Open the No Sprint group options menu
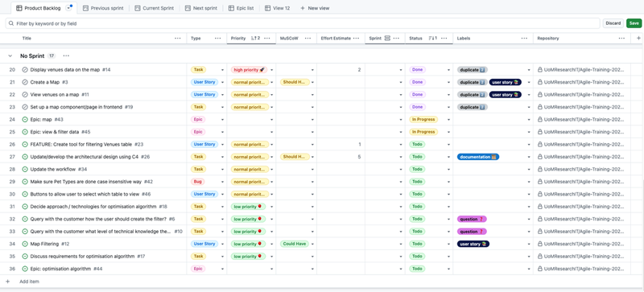 click(x=66, y=56)
